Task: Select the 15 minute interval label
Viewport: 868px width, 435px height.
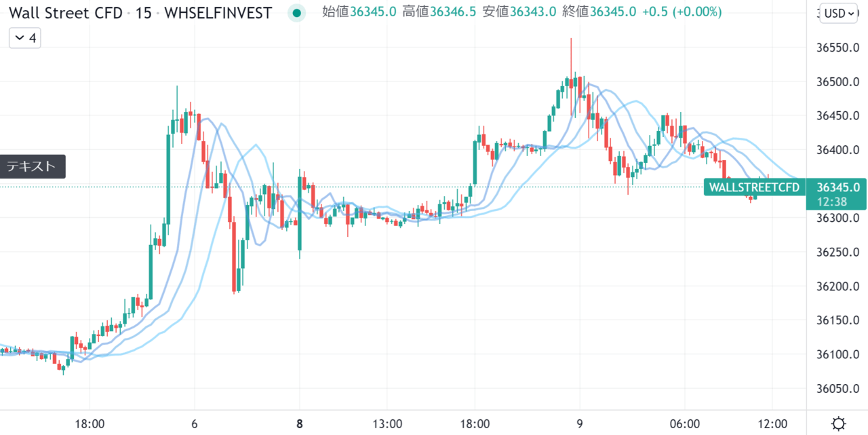Action: tap(143, 13)
